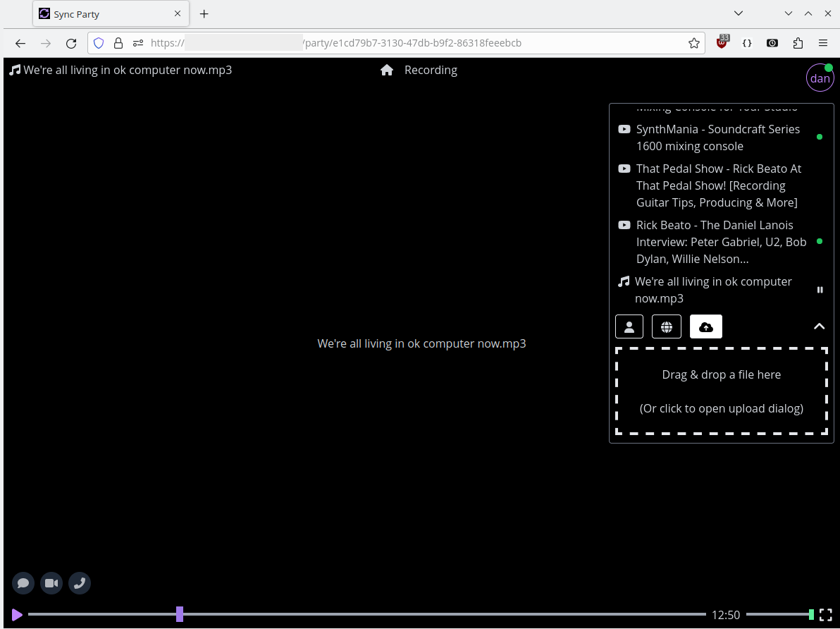Open the browser menu
The height and width of the screenshot is (629, 840).
coord(823,43)
